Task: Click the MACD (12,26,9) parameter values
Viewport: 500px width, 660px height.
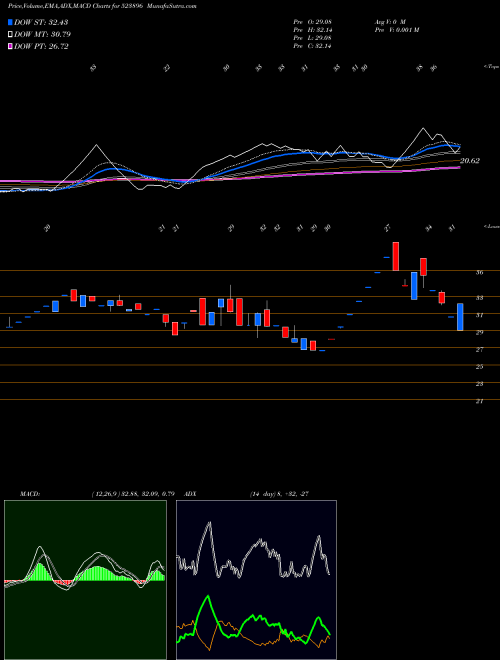Action: tap(133, 494)
